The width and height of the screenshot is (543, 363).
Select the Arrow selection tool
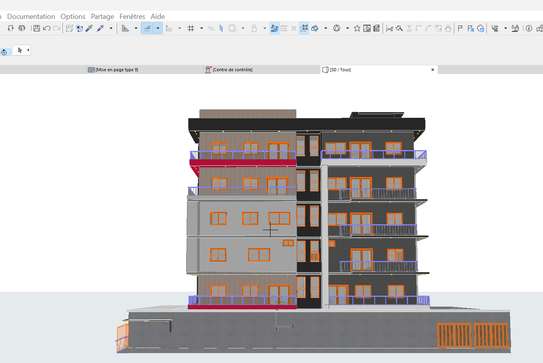(20, 51)
